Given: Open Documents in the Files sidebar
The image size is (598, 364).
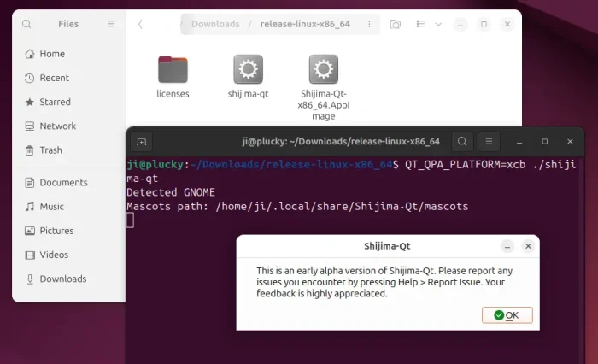Looking at the screenshot, I should coord(71,182).
